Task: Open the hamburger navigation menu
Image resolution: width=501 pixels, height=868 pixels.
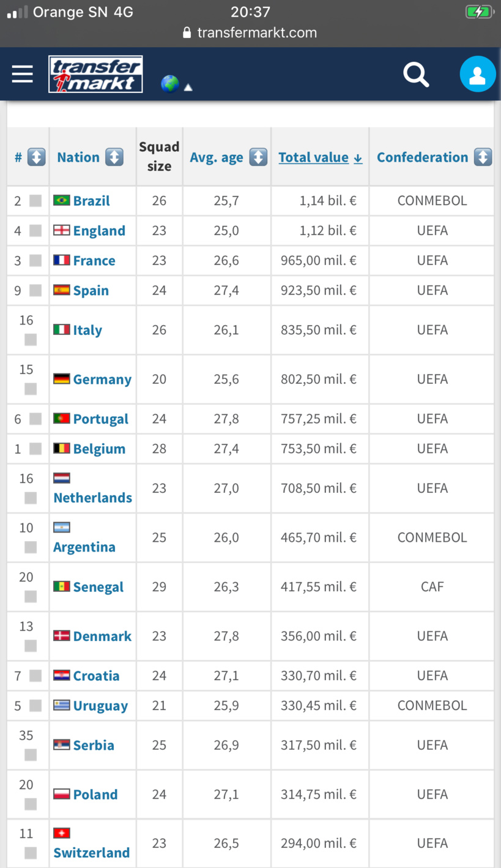Action: coord(23,73)
